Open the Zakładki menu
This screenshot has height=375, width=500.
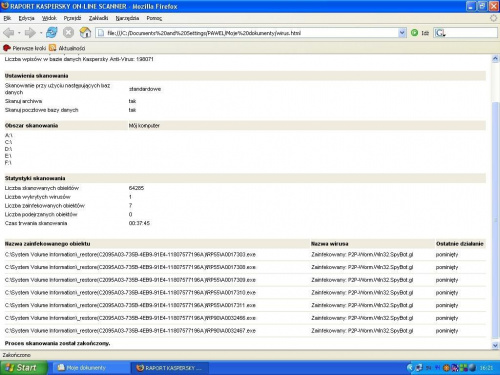click(x=98, y=18)
